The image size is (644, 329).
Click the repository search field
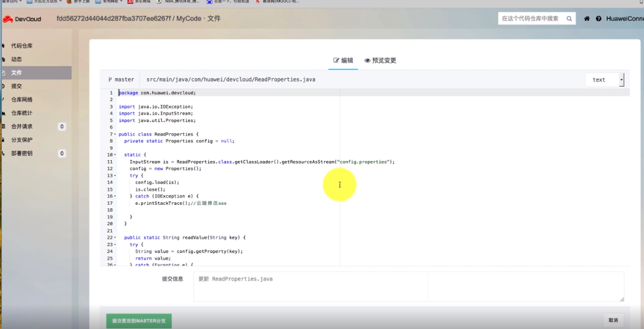(x=537, y=19)
